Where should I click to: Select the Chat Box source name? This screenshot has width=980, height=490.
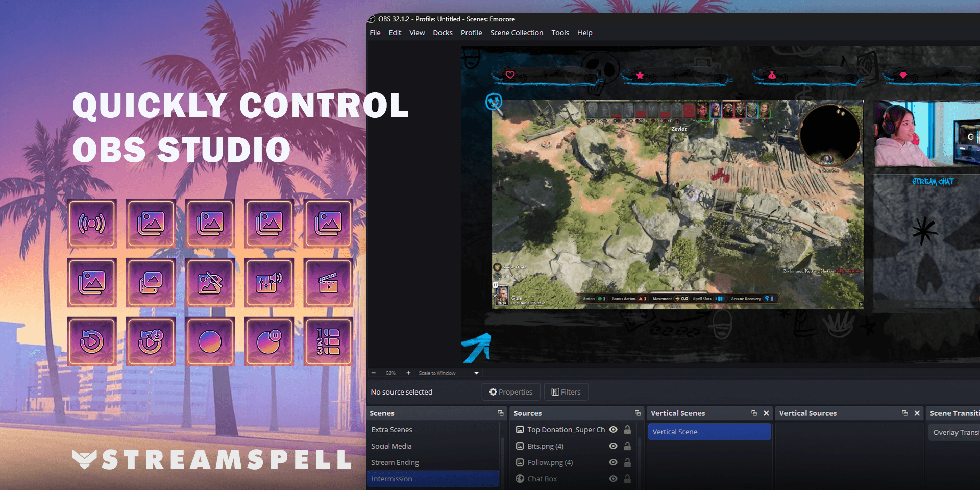[x=542, y=479]
